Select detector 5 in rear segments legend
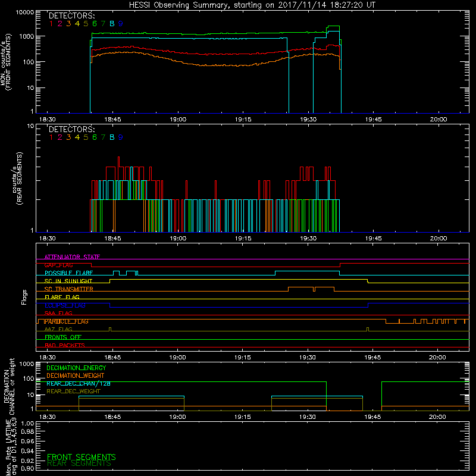The height and width of the screenshot is (476, 476). pos(86,137)
